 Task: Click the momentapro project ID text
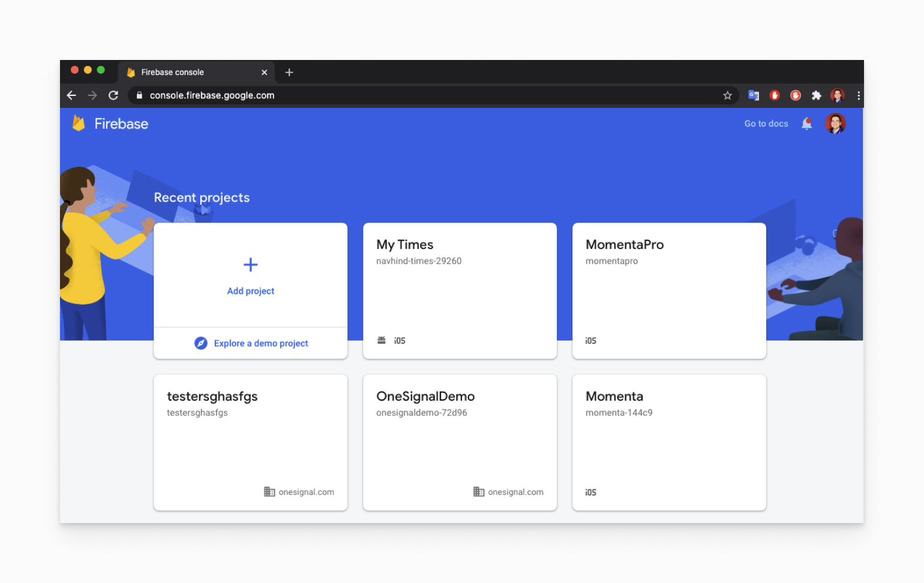coord(611,261)
